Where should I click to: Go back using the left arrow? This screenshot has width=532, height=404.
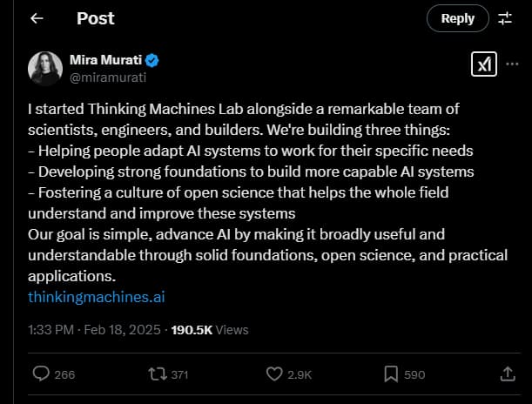37,18
